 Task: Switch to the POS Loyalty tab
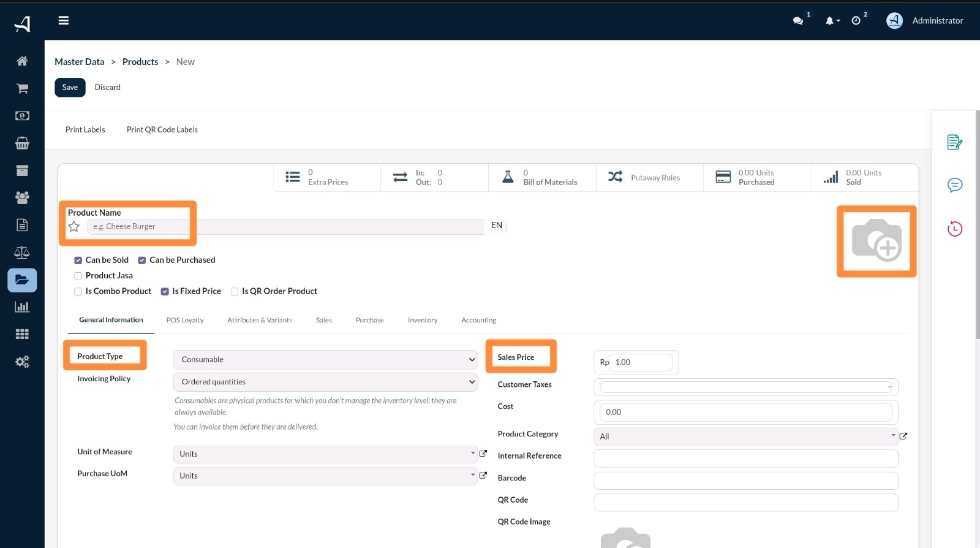[x=185, y=320]
